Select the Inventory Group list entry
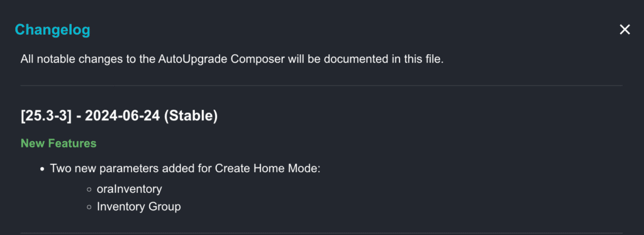 pyautogui.click(x=139, y=207)
